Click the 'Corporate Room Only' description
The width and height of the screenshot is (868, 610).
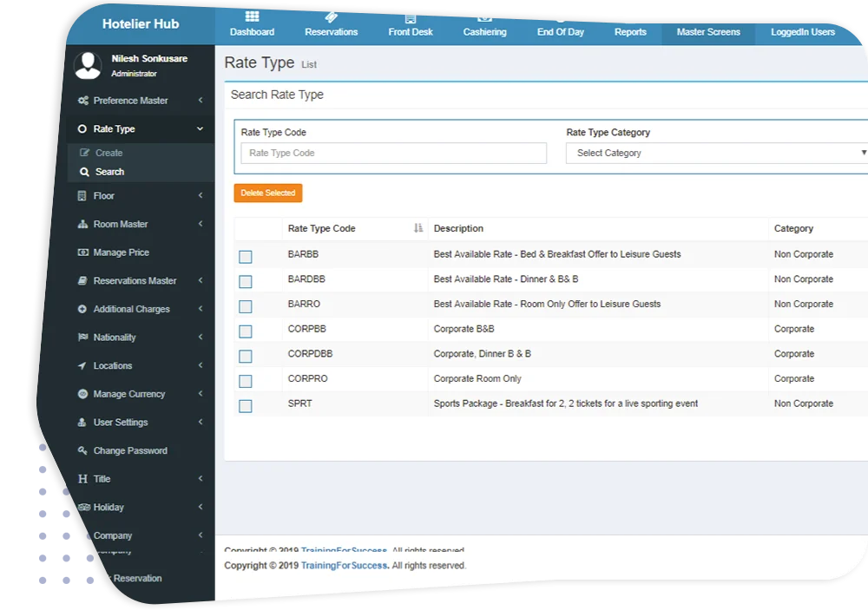point(477,378)
